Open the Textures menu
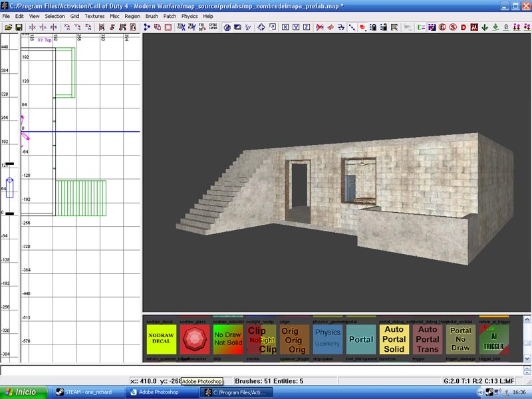Viewport: 532px width, 399px height. coord(94,16)
